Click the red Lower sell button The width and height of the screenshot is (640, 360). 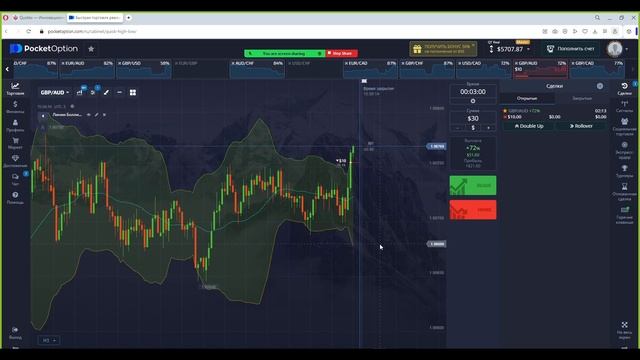click(473, 210)
